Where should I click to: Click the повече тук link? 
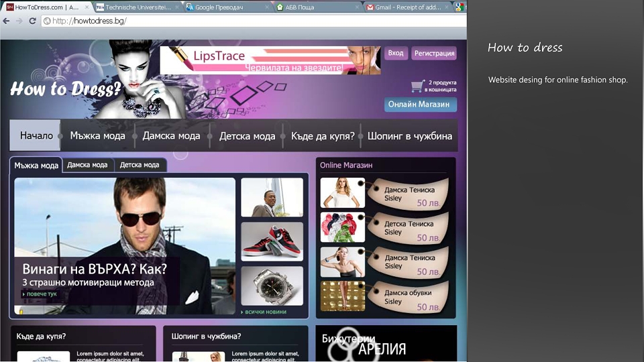pos(40,294)
